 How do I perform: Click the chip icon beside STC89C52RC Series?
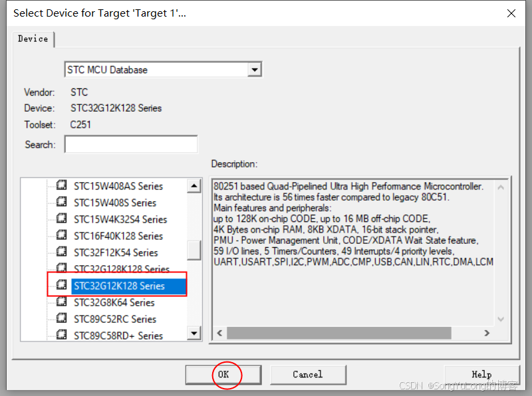tap(61, 318)
